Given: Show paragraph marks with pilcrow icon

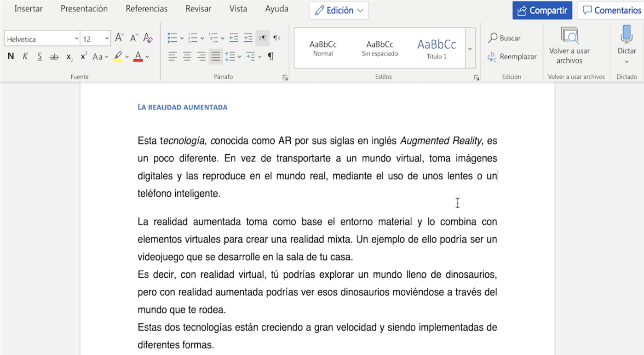Looking at the screenshot, I should click(271, 57).
